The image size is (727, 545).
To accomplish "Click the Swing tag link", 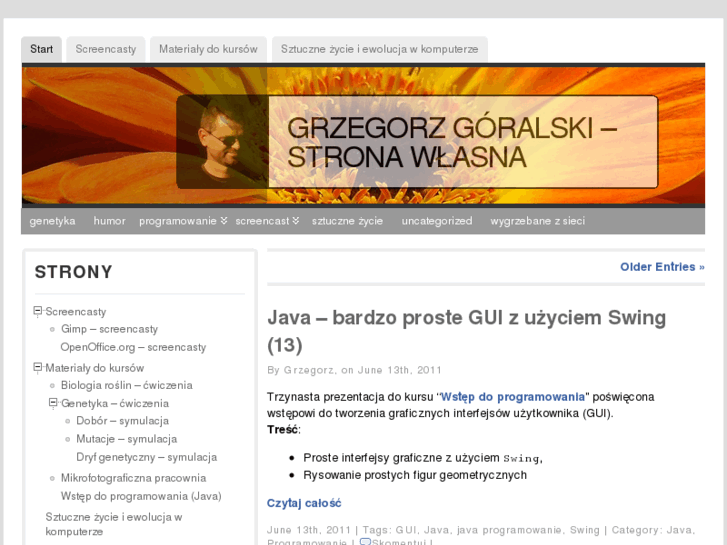I will (x=584, y=530).
